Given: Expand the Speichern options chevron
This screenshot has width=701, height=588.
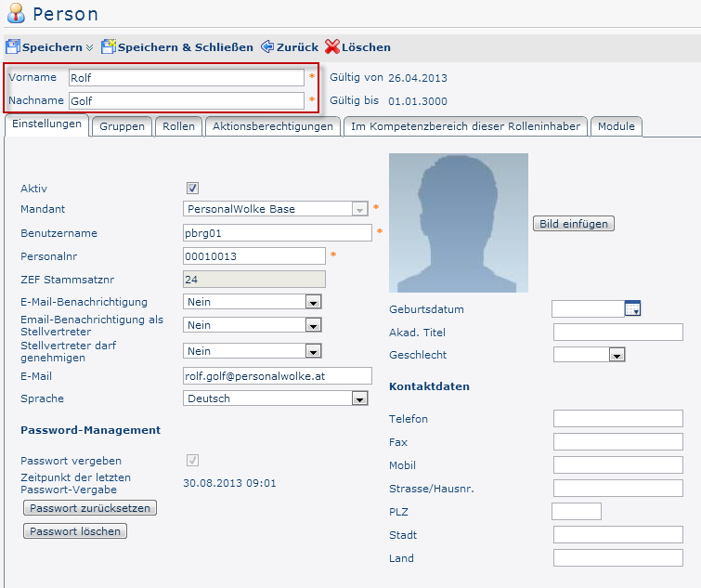Looking at the screenshot, I should point(89,47).
